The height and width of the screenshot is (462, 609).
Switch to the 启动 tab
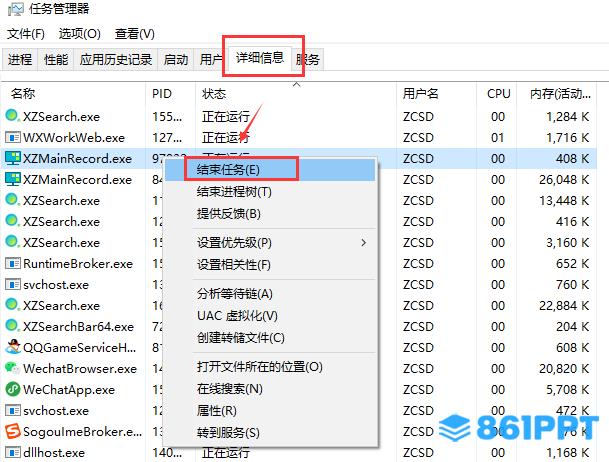pos(176,59)
